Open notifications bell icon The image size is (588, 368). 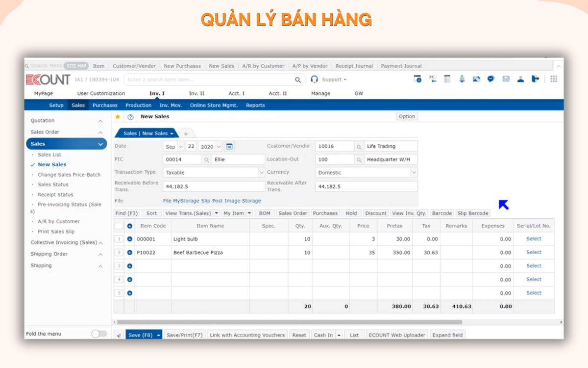click(x=462, y=79)
